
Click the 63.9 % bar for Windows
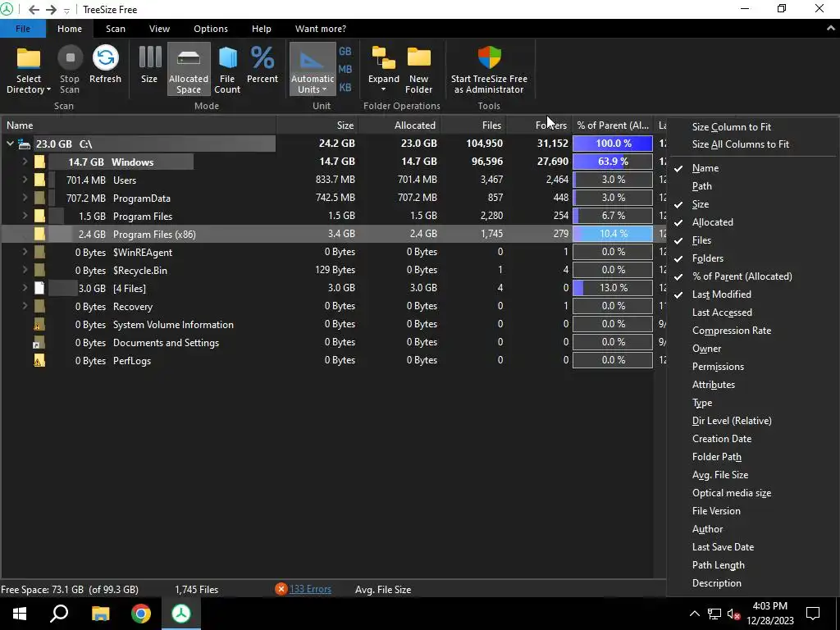click(x=613, y=162)
